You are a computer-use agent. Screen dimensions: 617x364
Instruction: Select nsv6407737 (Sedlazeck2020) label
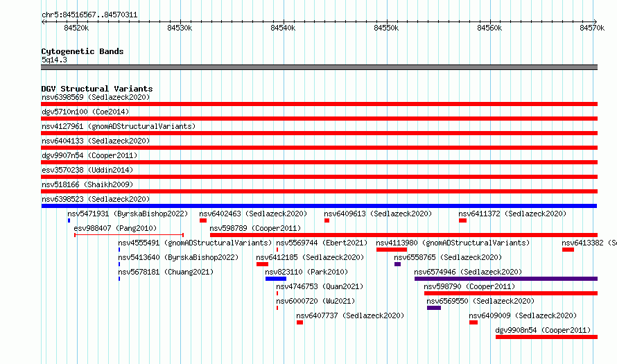point(350,315)
